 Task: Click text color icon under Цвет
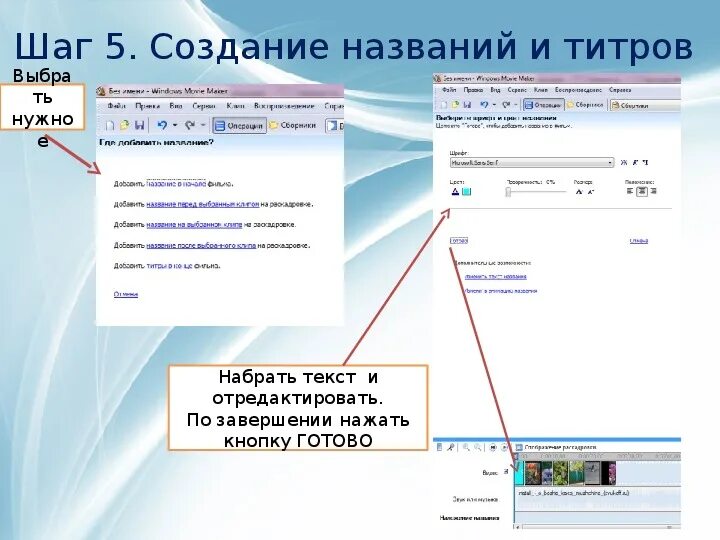(456, 192)
